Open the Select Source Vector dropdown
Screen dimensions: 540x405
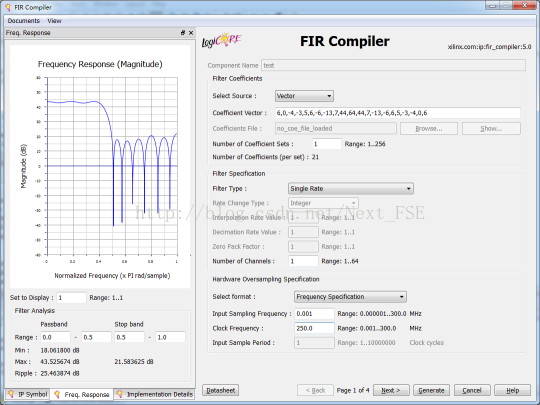[304, 96]
